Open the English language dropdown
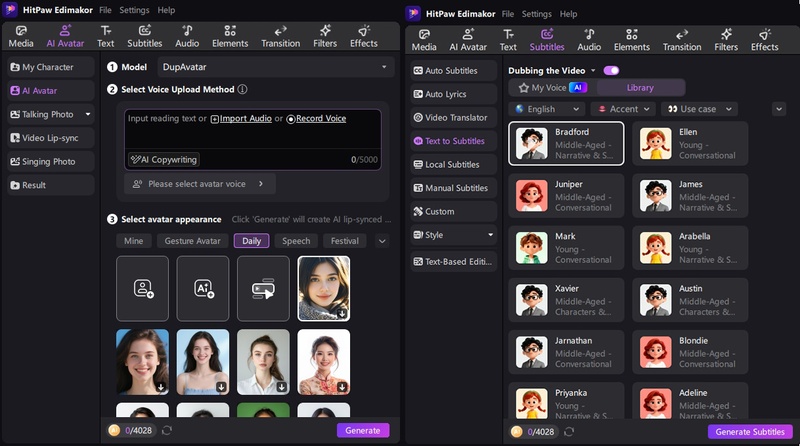This screenshot has height=446, width=800. point(547,109)
